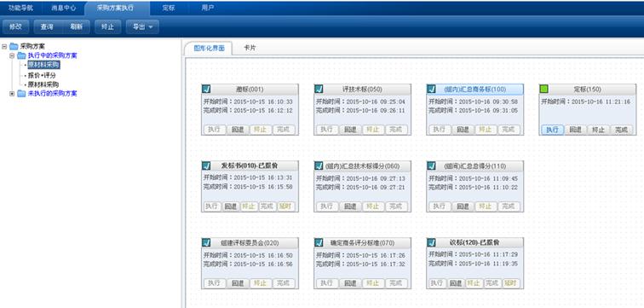Click the 终止 toolbar button
Image resolution: width=644 pixels, height=308 pixels.
[x=107, y=26]
